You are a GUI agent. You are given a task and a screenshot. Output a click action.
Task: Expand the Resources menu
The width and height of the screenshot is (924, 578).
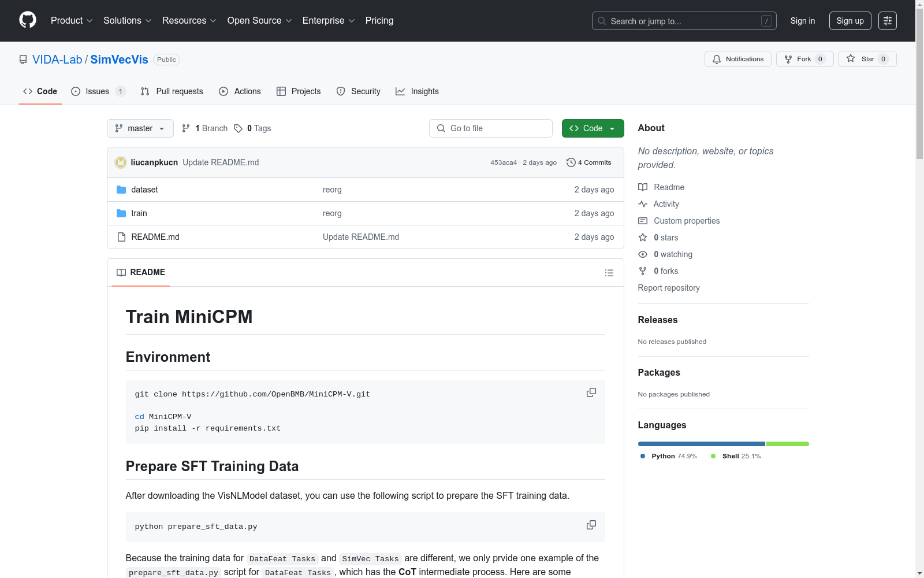click(189, 21)
